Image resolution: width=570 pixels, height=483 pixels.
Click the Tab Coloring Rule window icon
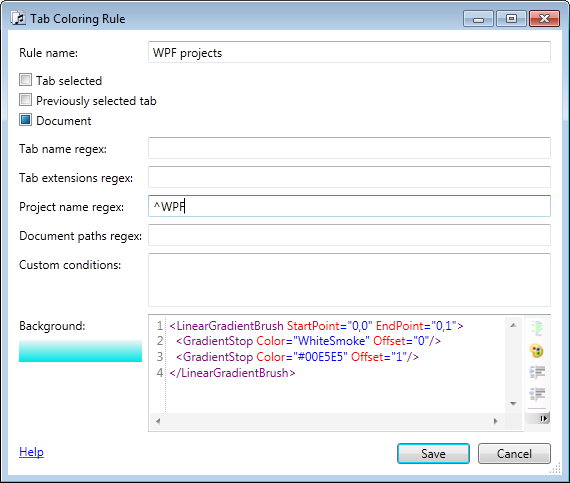[x=18, y=18]
